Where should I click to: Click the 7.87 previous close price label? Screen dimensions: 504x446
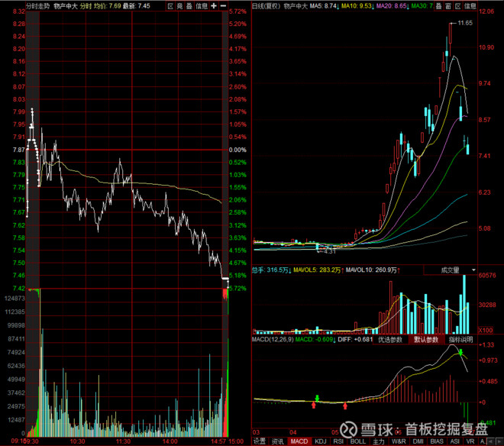point(19,150)
